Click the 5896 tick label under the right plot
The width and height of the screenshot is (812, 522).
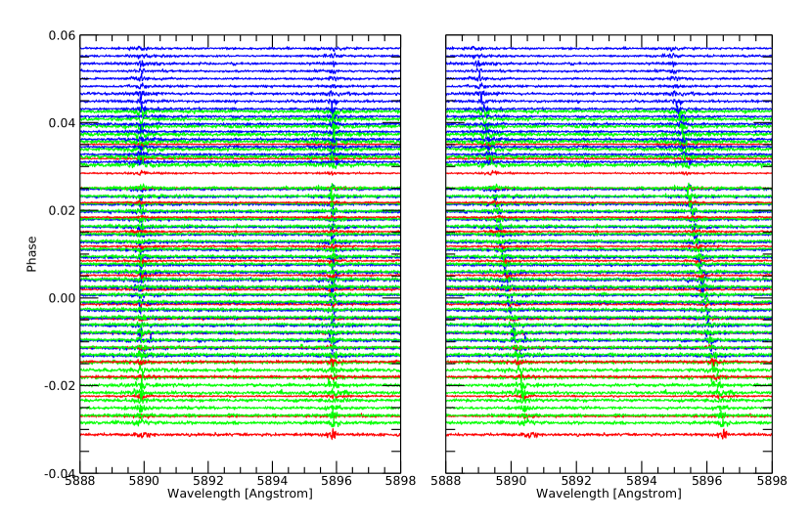[707, 481]
